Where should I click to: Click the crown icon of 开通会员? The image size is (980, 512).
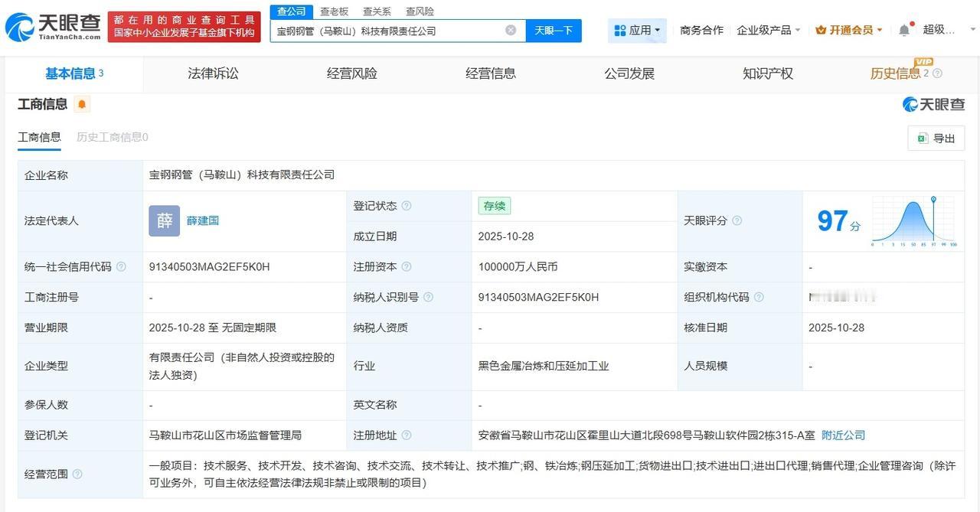[821, 31]
